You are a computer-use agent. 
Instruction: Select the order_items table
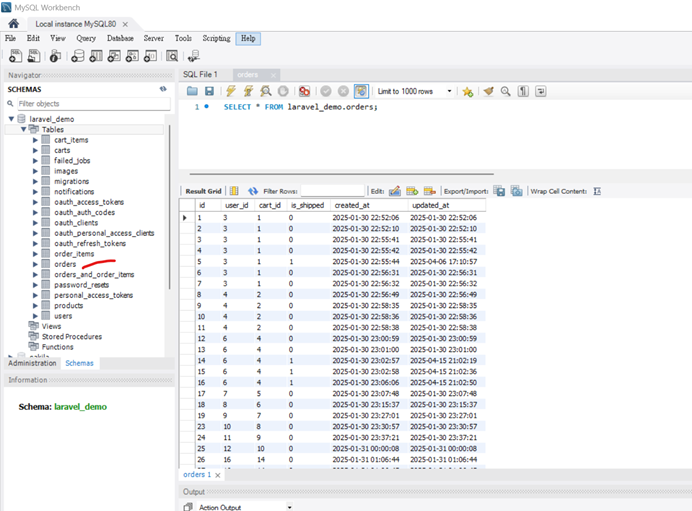coord(74,254)
